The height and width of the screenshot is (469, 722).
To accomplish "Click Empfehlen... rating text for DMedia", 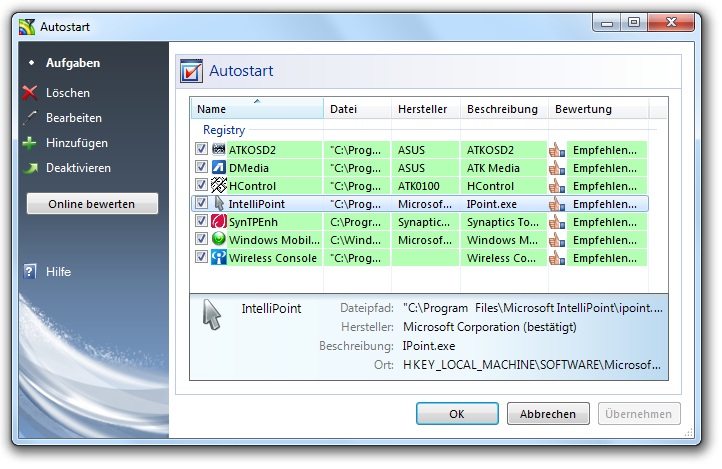I will coord(605,168).
